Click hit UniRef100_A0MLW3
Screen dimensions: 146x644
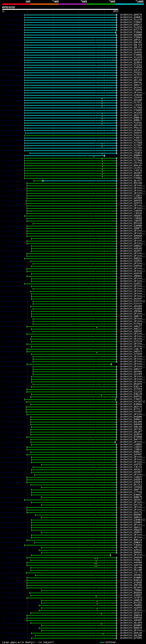click(131, 249)
